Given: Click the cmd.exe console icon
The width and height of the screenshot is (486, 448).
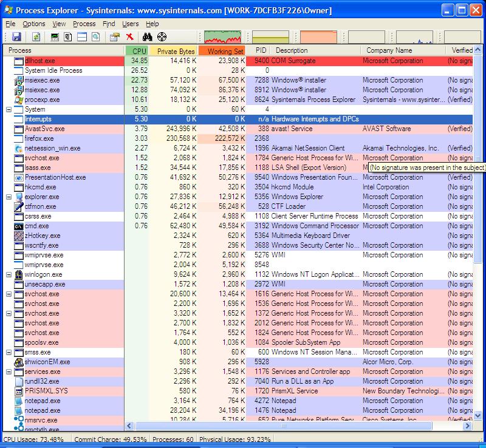Looking at the screenshot, I should 19,226.
